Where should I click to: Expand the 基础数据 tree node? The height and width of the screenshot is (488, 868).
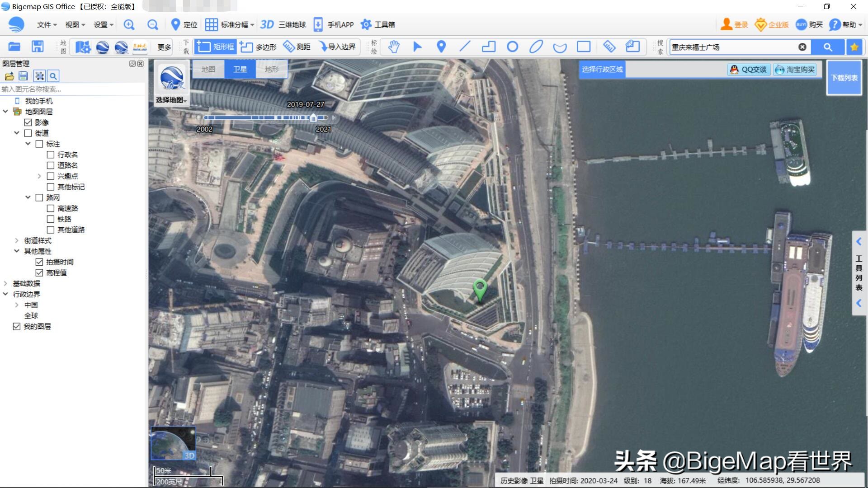pyautogui.click(x=5, y=283)
